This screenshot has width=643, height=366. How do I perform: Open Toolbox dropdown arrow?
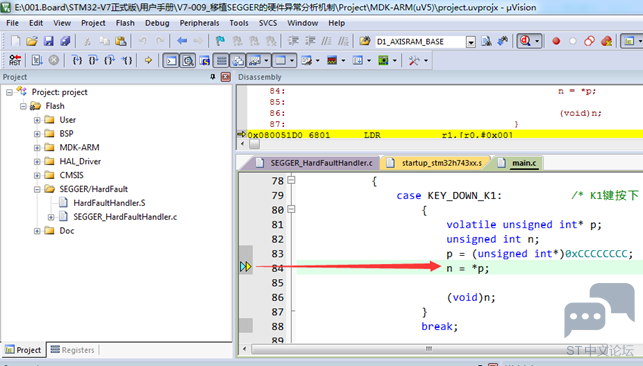click(x=426, y=61)
